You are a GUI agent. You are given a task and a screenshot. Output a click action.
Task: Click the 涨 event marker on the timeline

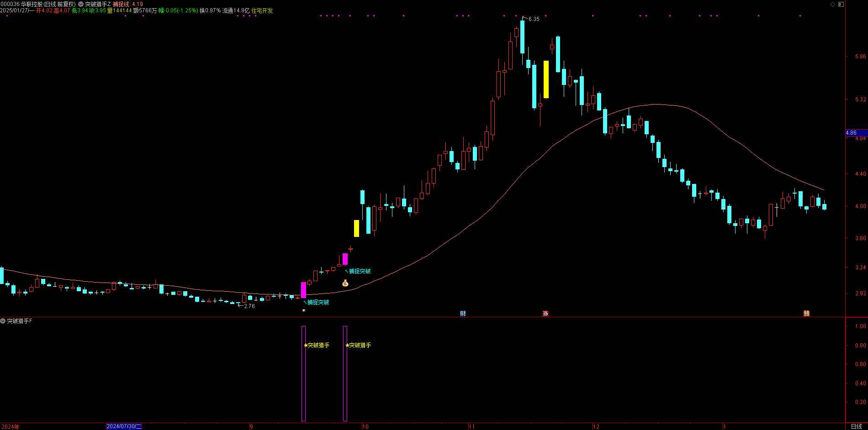tap(545, 313)
